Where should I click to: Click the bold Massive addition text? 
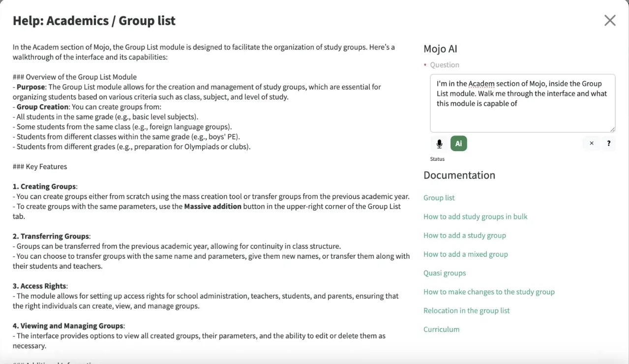[212, 207]
